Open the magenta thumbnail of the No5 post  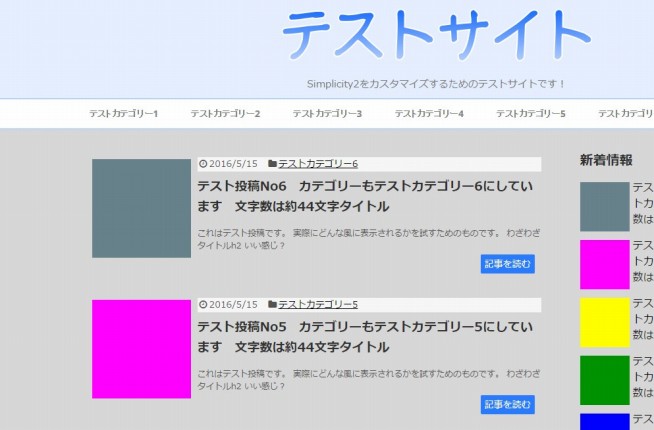click(x=141, y=349)
